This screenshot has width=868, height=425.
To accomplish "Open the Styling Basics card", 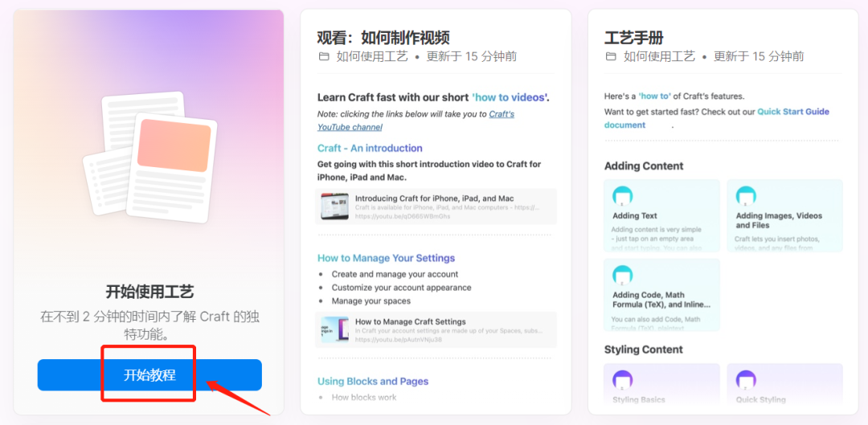I will (x=661, y=383).
